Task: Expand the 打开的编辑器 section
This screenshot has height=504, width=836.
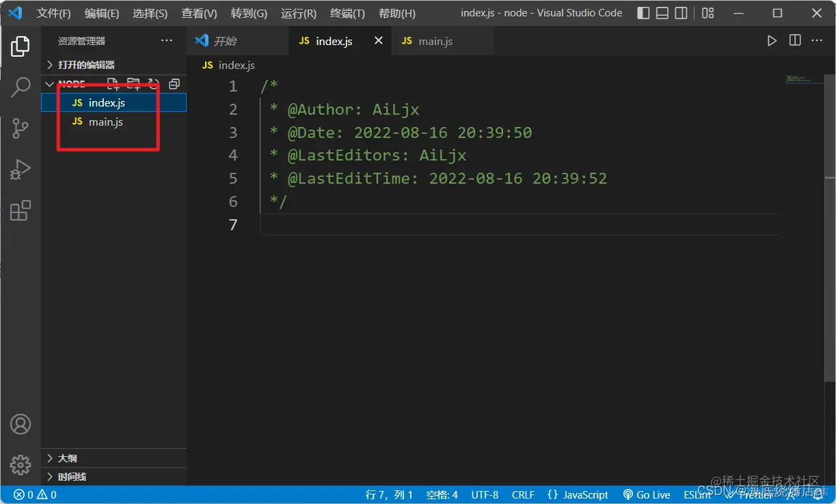Action: coord(113,65)
